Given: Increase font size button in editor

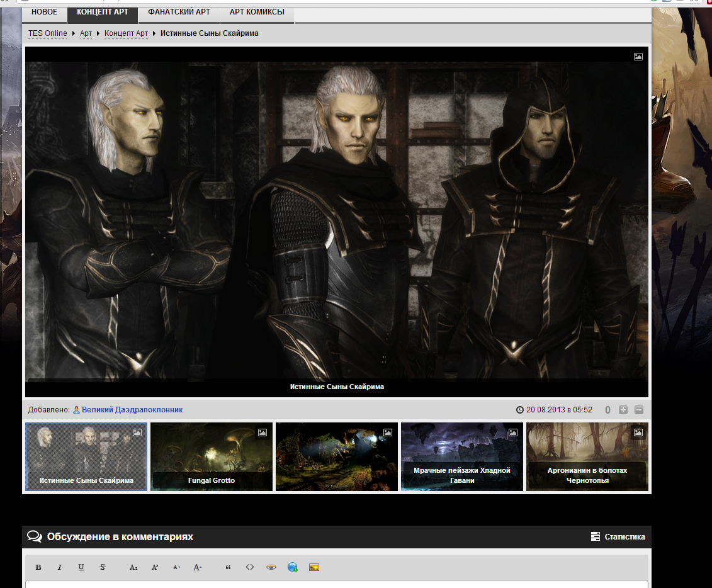Looking at the screenshot, I should 198,567.
